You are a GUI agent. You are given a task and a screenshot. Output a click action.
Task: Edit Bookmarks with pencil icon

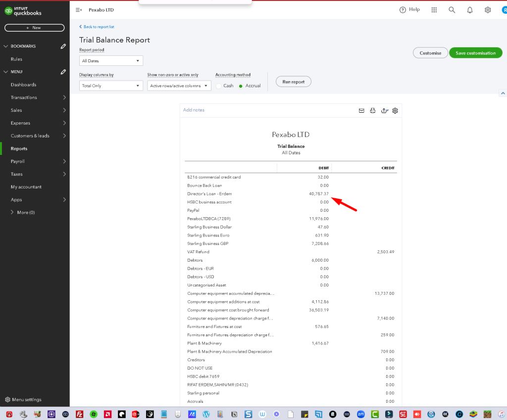click(x=63, y=46)
